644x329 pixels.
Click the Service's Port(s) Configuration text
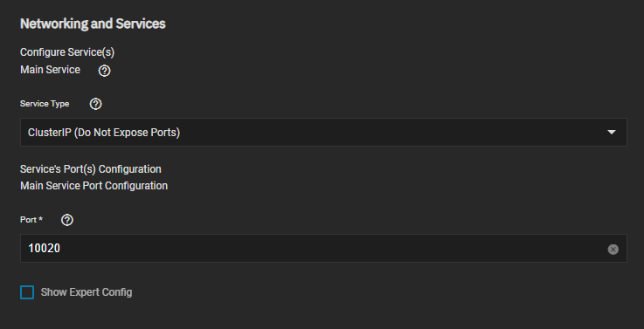click(x=91, y=169)
